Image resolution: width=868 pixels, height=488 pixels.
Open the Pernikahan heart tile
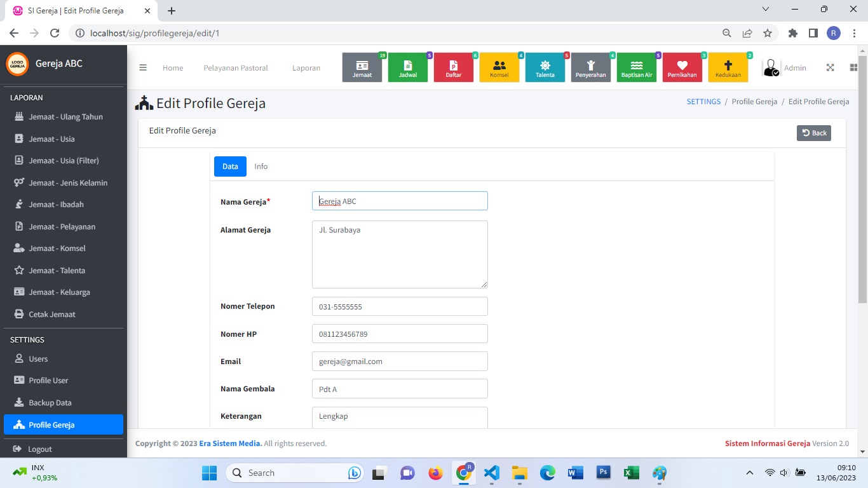coord(682,67)
